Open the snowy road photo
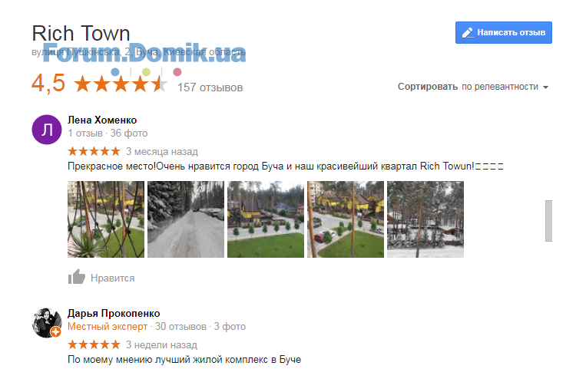This screenshot has height=392, width=576. click(x=186, y=219)
